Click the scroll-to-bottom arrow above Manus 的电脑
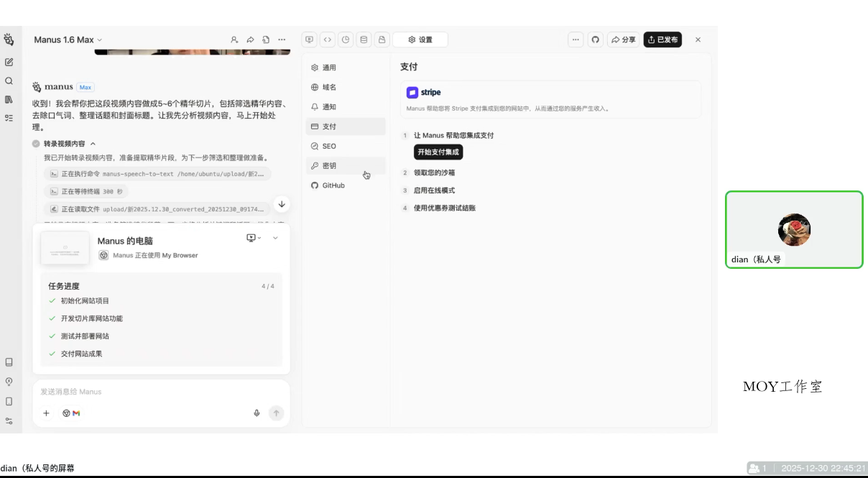This screenshot has height=478, width=868. pos(282,205)
